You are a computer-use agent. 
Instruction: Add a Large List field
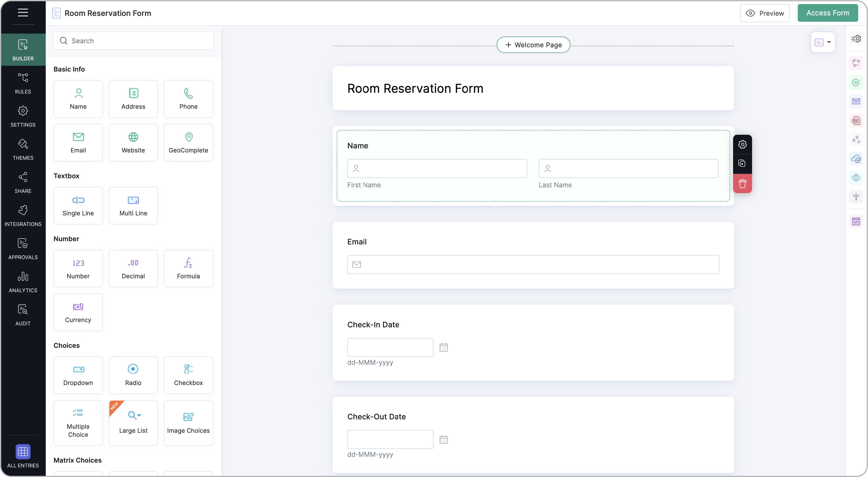[x=133, y=423]
